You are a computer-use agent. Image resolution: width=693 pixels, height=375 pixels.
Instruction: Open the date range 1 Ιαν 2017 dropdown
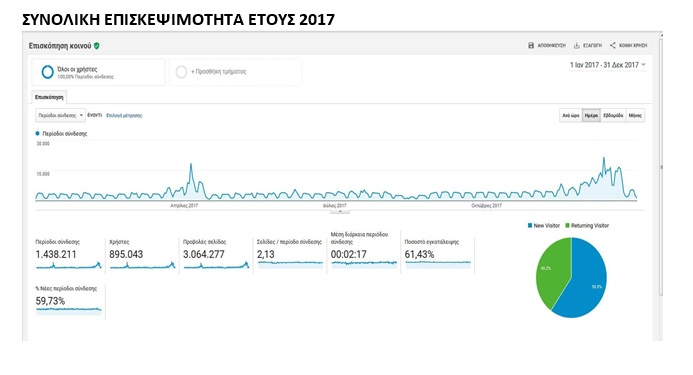click(608, 65)
